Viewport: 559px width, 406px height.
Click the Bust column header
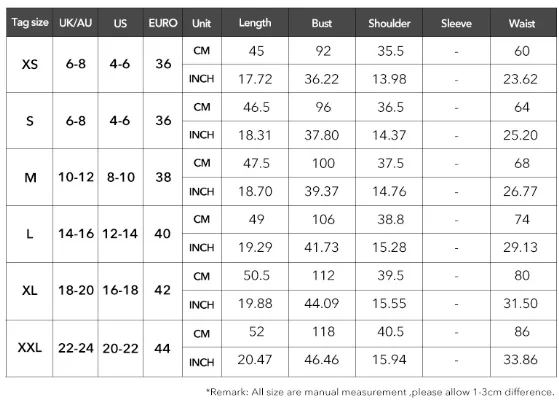point(322,23)
